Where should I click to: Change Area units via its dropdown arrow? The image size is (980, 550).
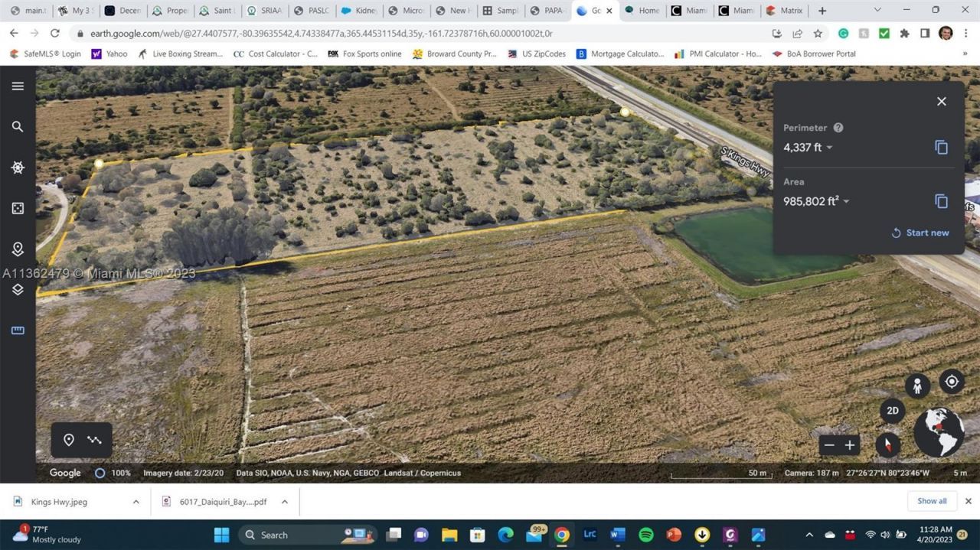click(x=846, y=200)
